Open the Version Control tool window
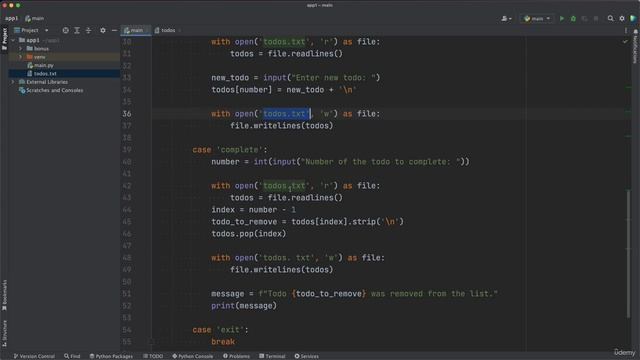 coord(34,356)
